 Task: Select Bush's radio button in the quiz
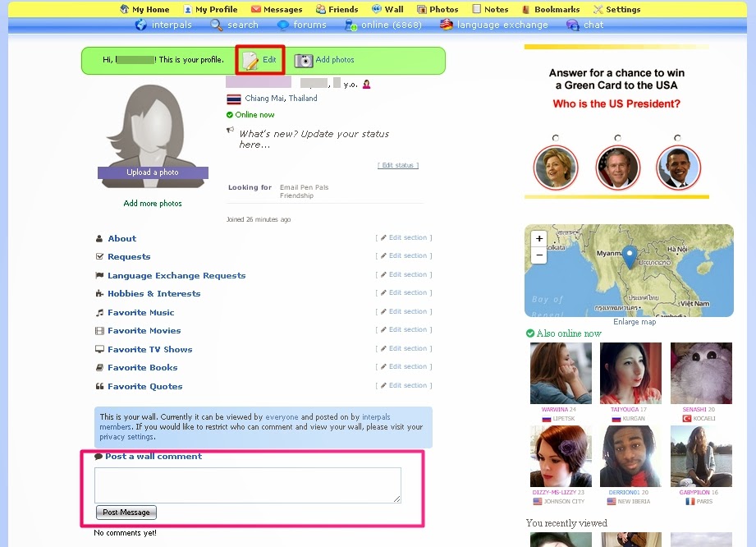pos(616,138)
